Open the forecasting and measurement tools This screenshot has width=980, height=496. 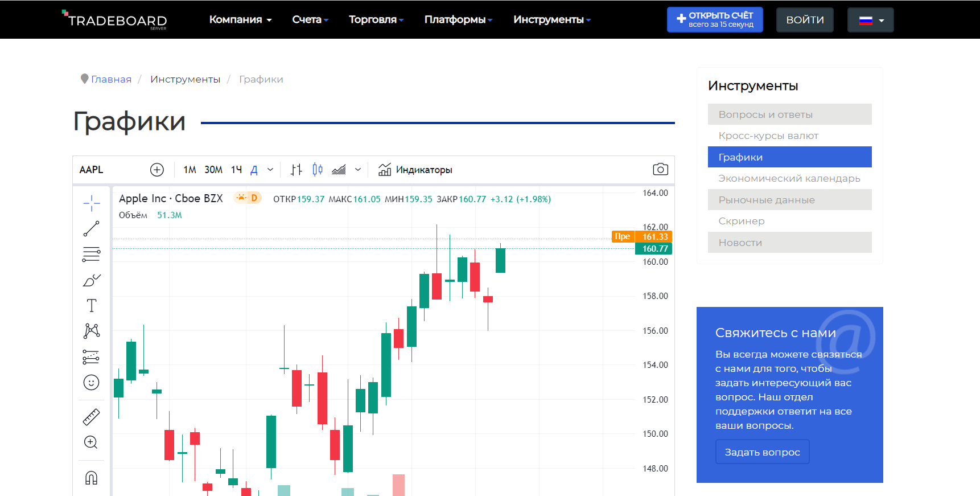click(x=91, y=356)
